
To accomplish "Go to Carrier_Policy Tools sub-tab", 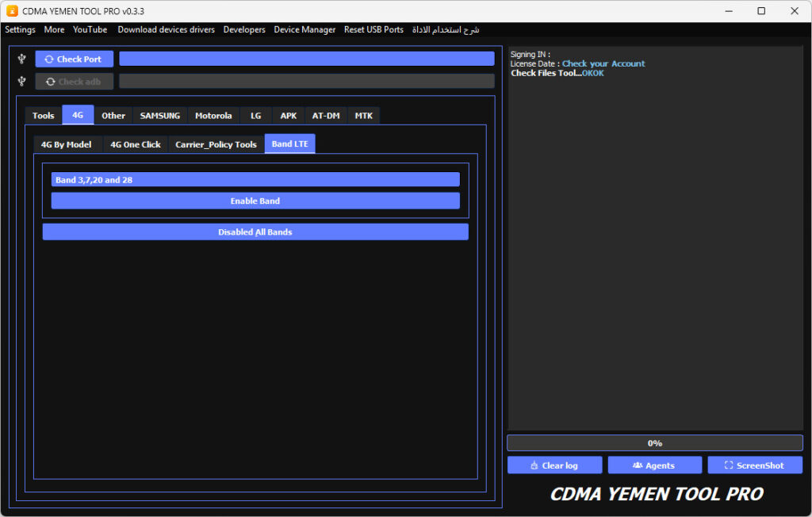I will pyautogui.click(x=216, y=144).
